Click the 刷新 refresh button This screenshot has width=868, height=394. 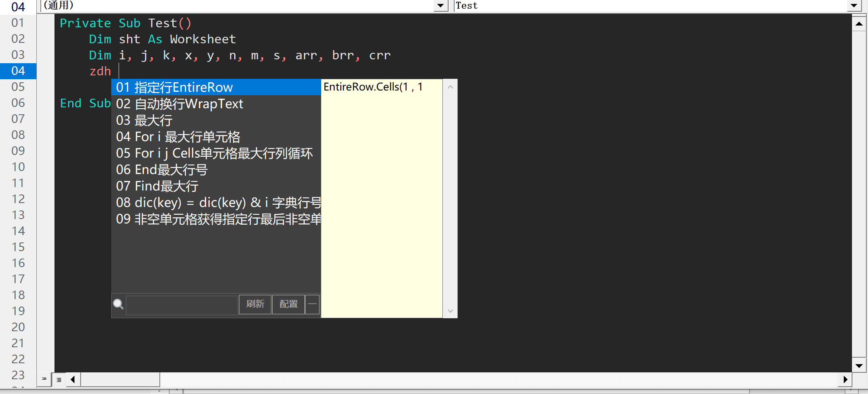click(255, 304)
